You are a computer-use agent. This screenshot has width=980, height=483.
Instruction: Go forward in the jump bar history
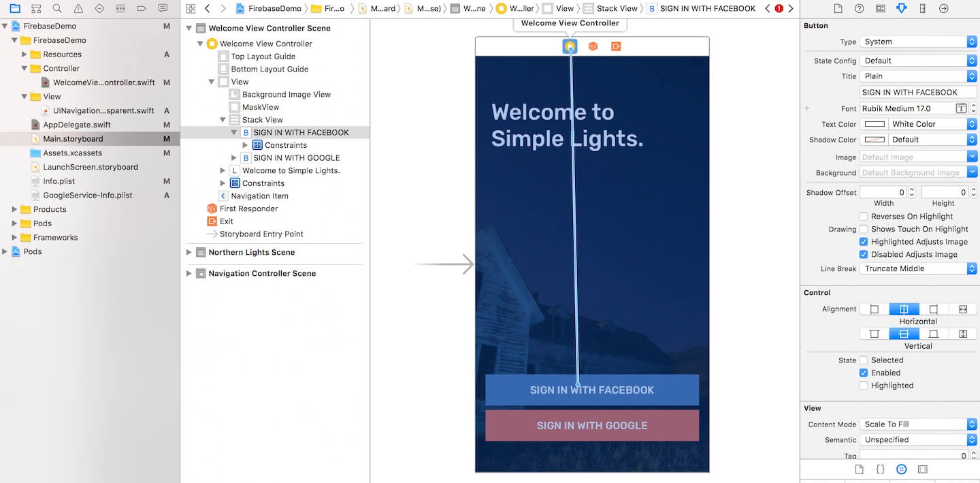223,8
